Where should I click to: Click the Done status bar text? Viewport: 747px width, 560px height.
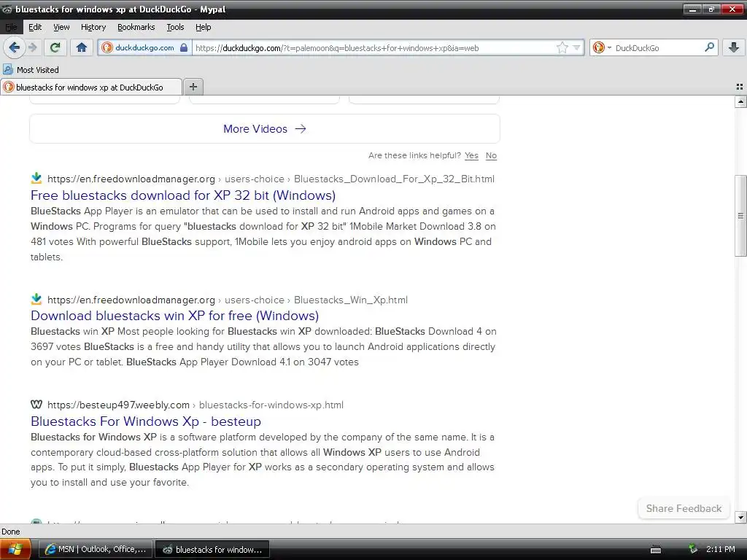coord(11,532)
